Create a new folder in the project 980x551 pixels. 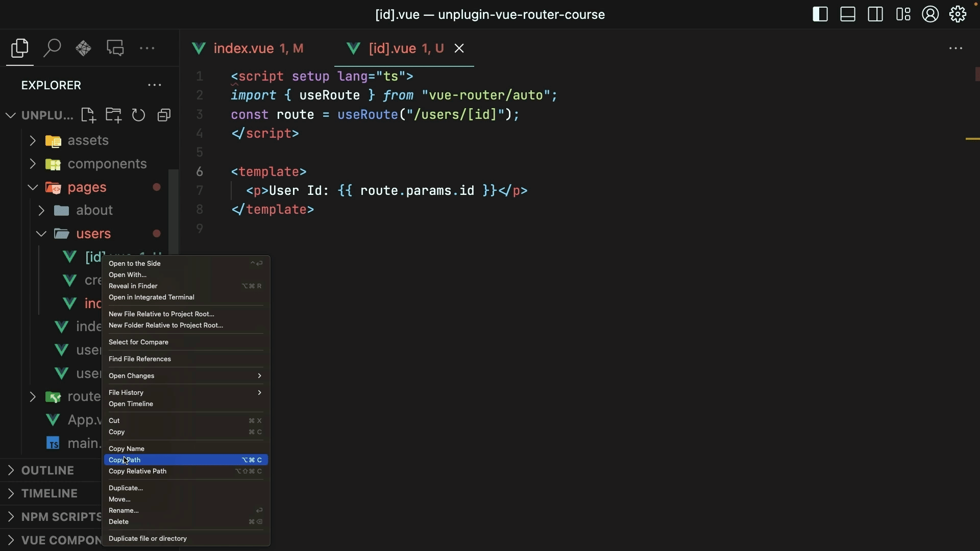(x=113, y=115)
